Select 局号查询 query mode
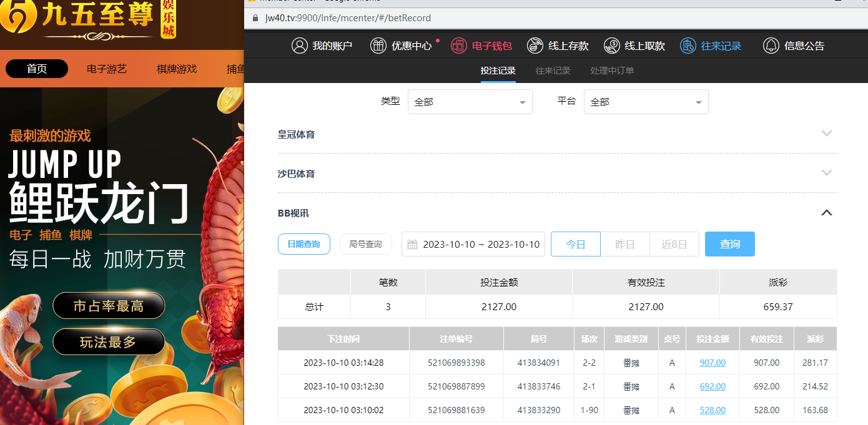 pyautogui.click(x=365, y=244)
